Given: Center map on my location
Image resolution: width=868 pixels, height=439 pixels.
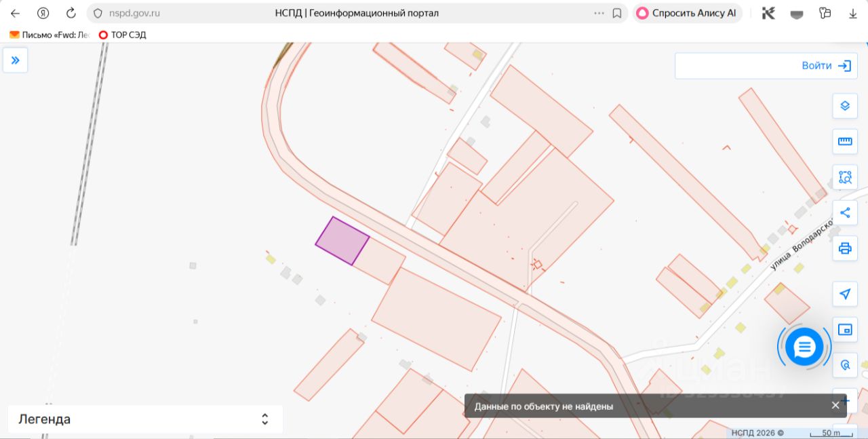Looking at the screenshot, I should [845, 294].
